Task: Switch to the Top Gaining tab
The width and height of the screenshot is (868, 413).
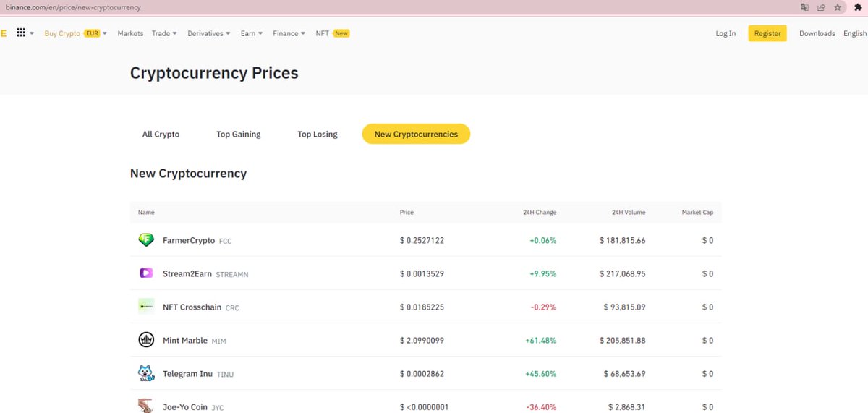Action: pyautogui.click(x=239, y=134)
